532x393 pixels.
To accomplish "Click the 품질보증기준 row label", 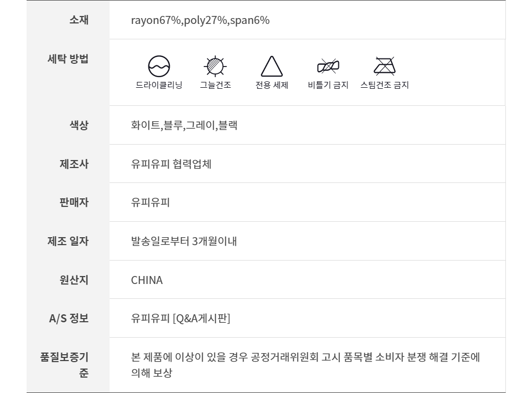I will 64,364.
